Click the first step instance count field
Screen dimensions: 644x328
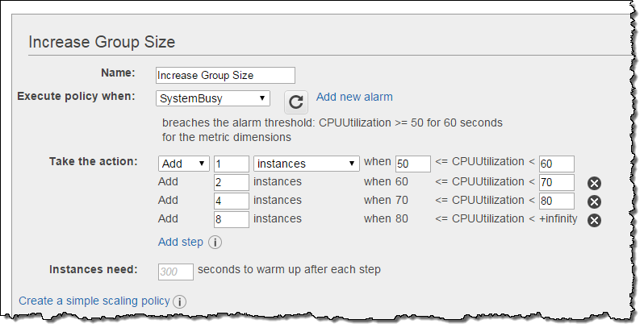coord(231,164)
